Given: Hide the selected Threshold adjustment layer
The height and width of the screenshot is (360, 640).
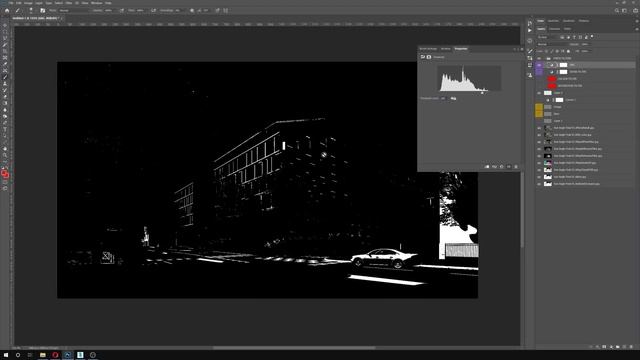Looking at the screenshot, I should [x=539, y=65].
